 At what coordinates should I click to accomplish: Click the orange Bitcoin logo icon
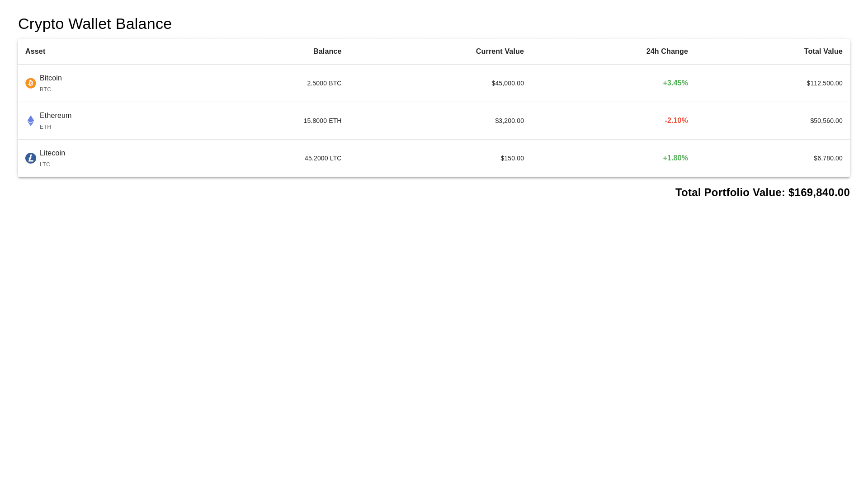[x=31, y=83]
